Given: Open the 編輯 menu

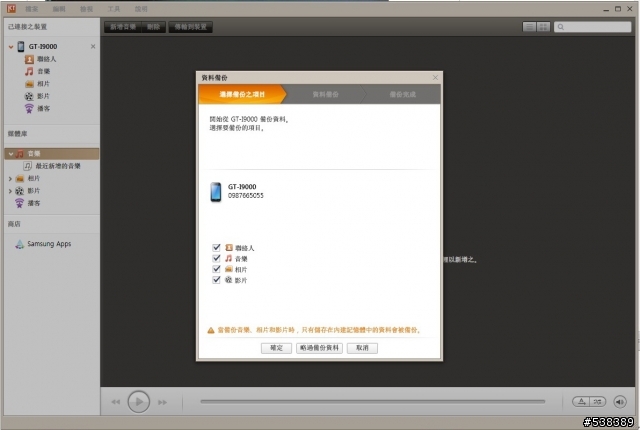Looking at the screenshot, I should tap(59, 9).
